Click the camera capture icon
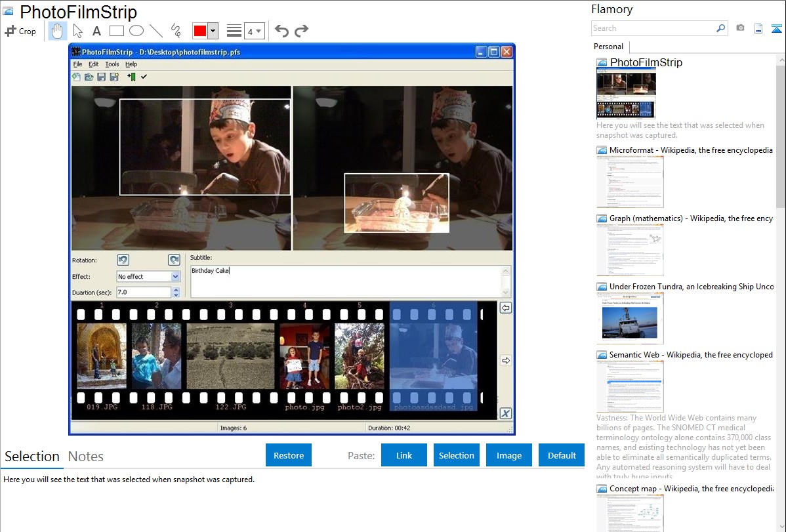This screenshot has height=532, width=786. pos(740,28)
